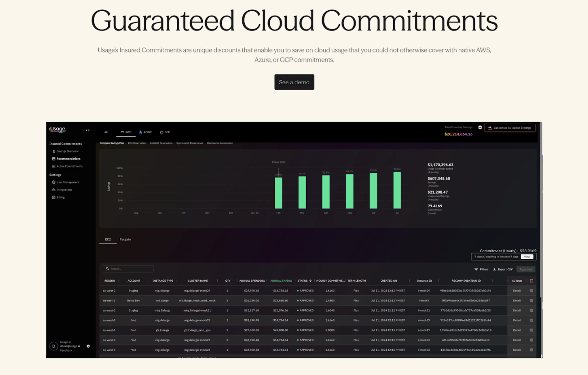
Task: Click the AWS logo icon
Action: coord(122,132)
